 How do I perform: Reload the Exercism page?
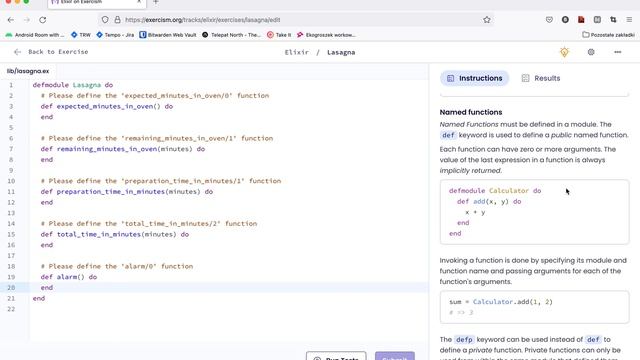click(42, 20)
